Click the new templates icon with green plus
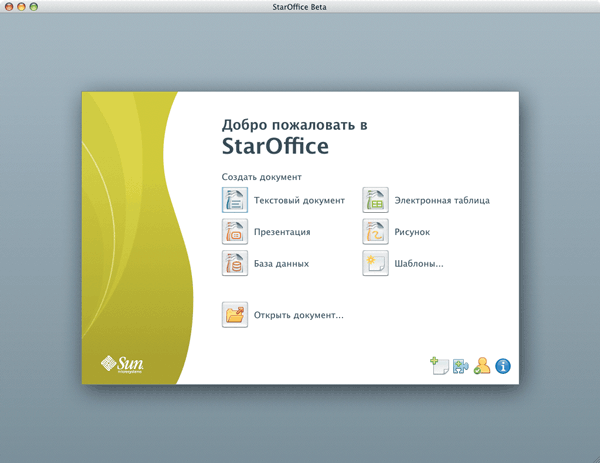 439,366
